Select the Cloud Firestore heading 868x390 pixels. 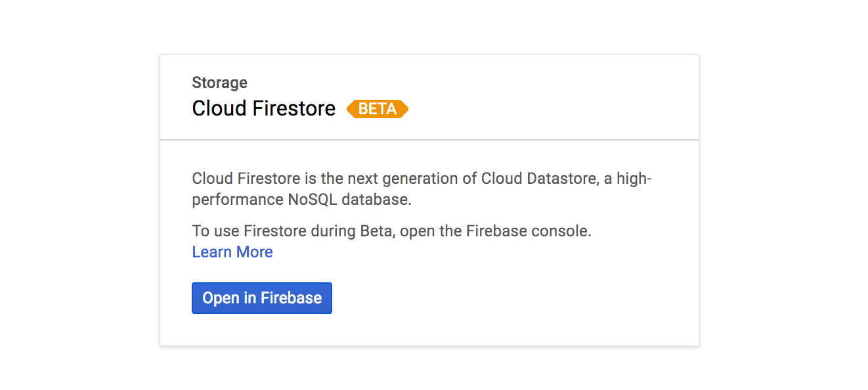pos(263,108)
